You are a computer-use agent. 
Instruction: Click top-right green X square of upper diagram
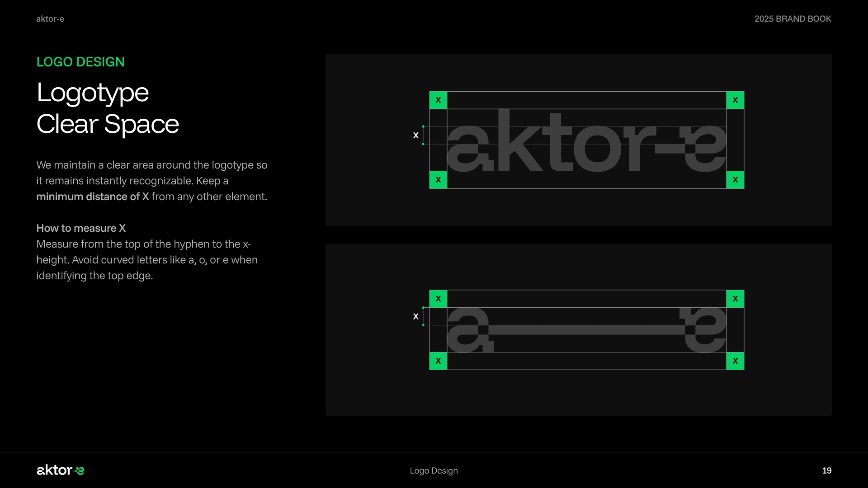735,100
